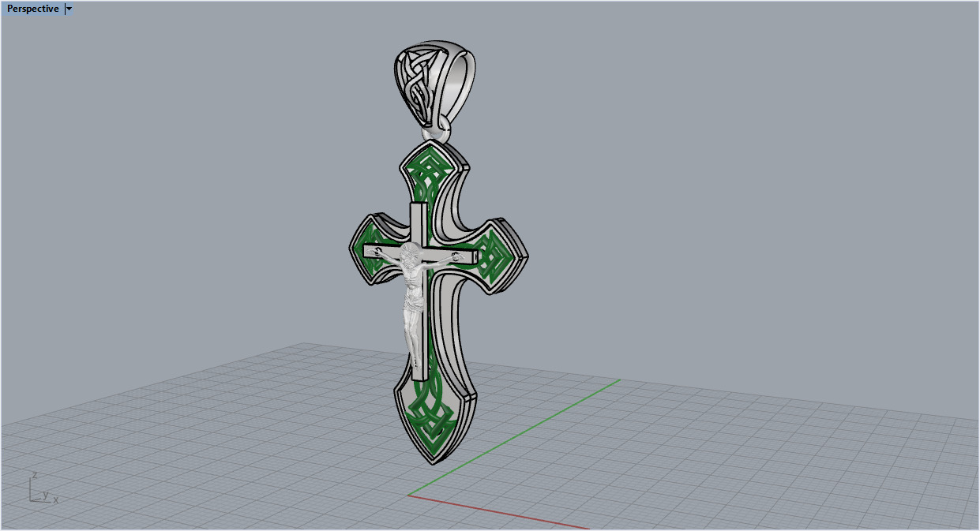The height and width of the screenshot is (531, 980).
Task: Select the cross pendant 3D model
Action: (x=439, y=301)
